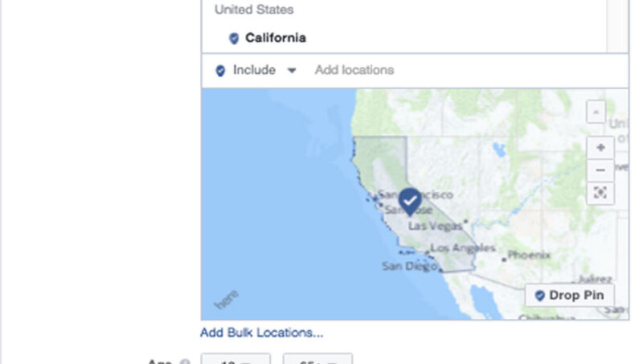Viewport: 643px width, 364px height.
Task: Zoom out on the map
Action: (x=600, y=170)
